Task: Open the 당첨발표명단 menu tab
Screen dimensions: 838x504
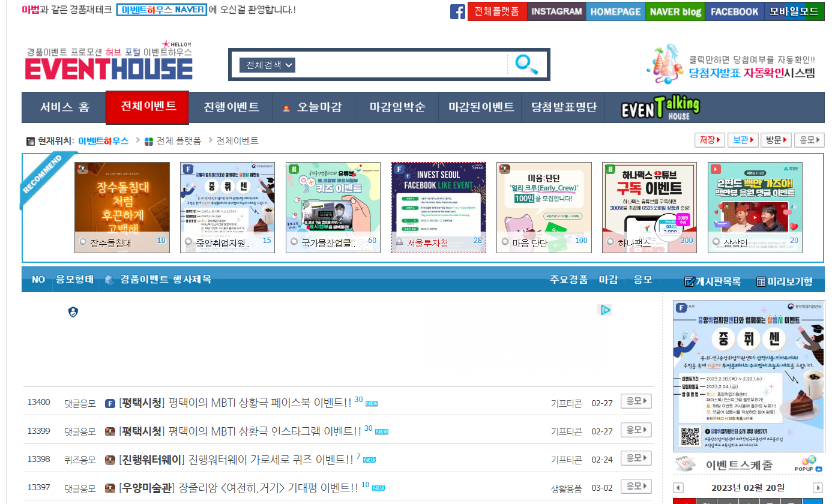Action: [564, 107]
